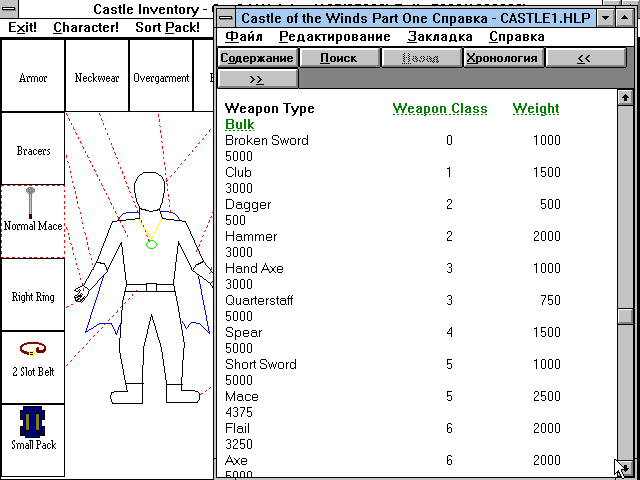Open the Файл menu in Help

tap(244, 37)
